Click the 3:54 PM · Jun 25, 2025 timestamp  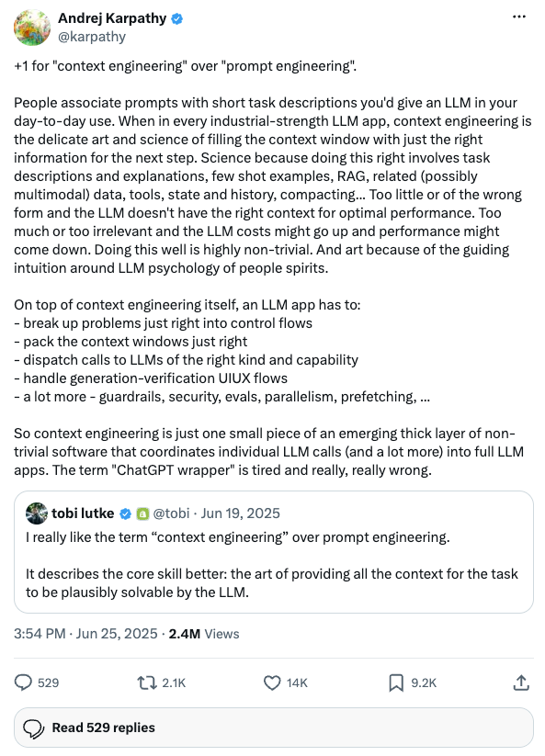pos(85,634)
